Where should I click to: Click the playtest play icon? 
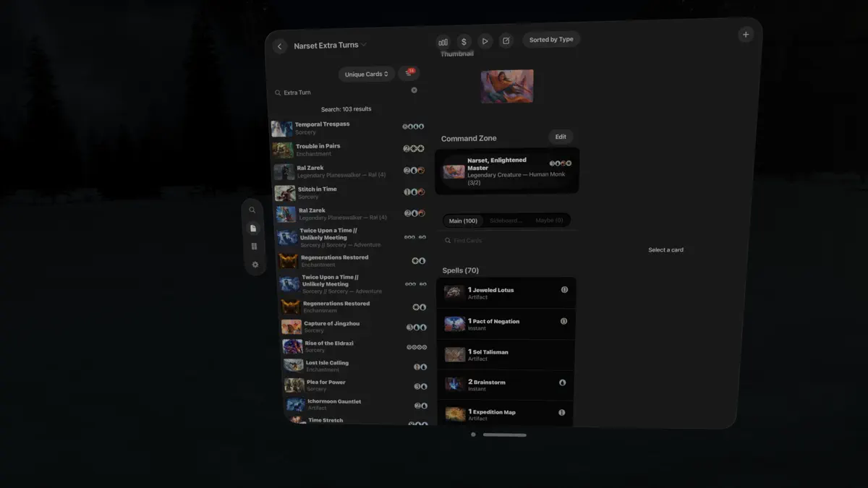coord(485,41)
